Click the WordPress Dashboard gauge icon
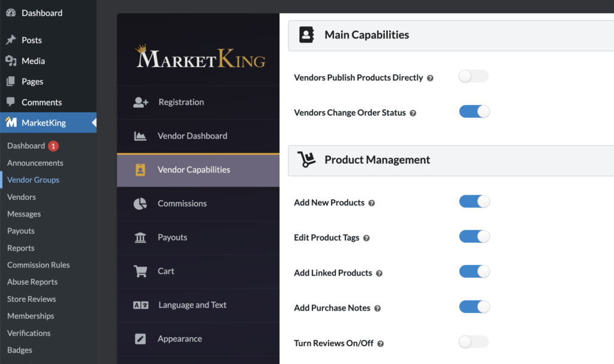 11,13
